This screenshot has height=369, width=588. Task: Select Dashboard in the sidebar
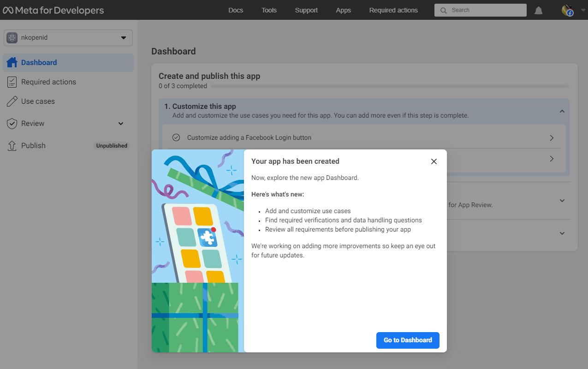pyautogui.click(x=68, y=63)
